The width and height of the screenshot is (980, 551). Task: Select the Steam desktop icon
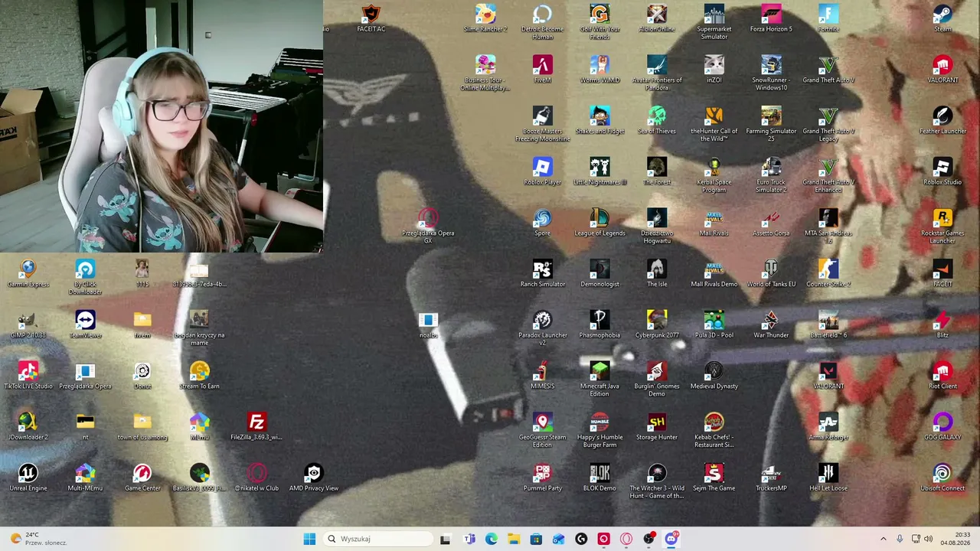(x=942, y=19)
